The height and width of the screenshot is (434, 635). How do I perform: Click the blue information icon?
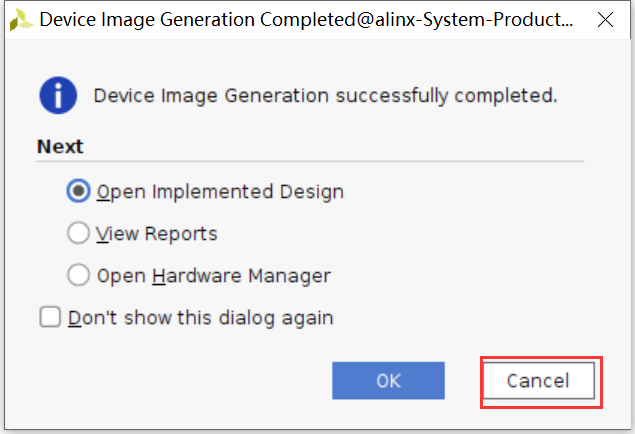(x=58, y=96)
